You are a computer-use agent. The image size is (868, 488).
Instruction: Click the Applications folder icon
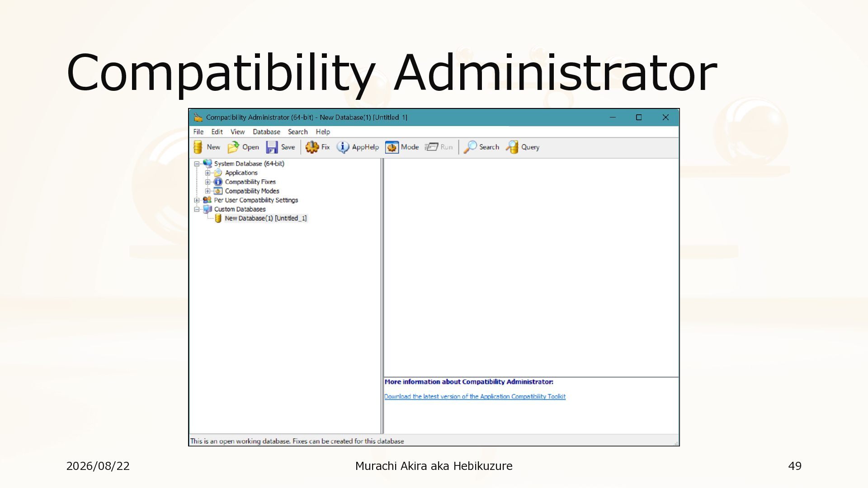(218, 173)
